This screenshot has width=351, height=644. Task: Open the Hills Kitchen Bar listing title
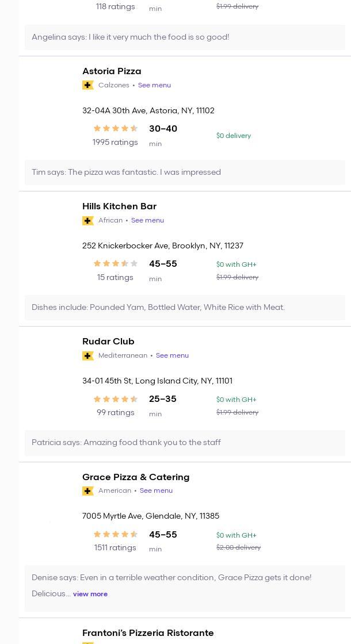tap(119, 206)
